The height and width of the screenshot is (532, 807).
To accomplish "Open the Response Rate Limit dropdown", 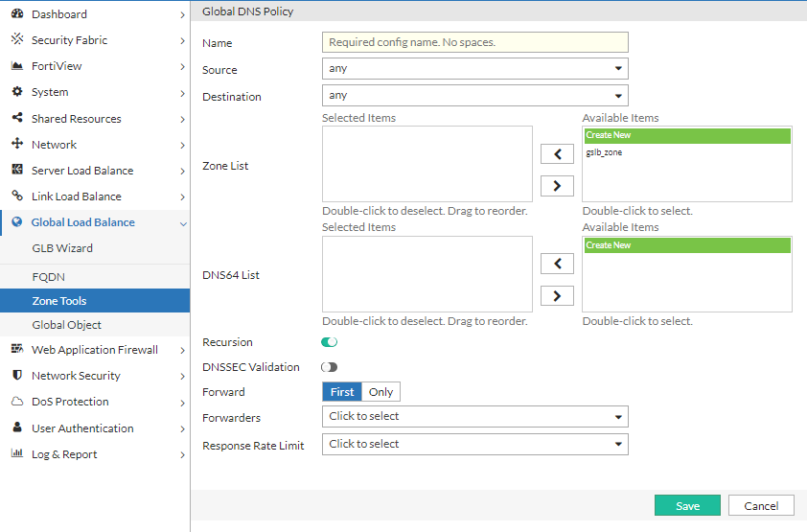I will pyautogui.click(x=474, y=445).
